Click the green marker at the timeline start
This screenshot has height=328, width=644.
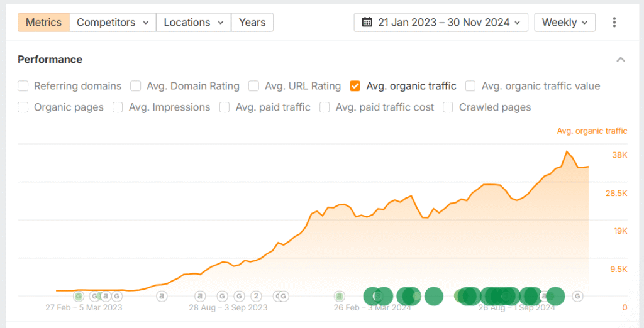tap(78, 296)
